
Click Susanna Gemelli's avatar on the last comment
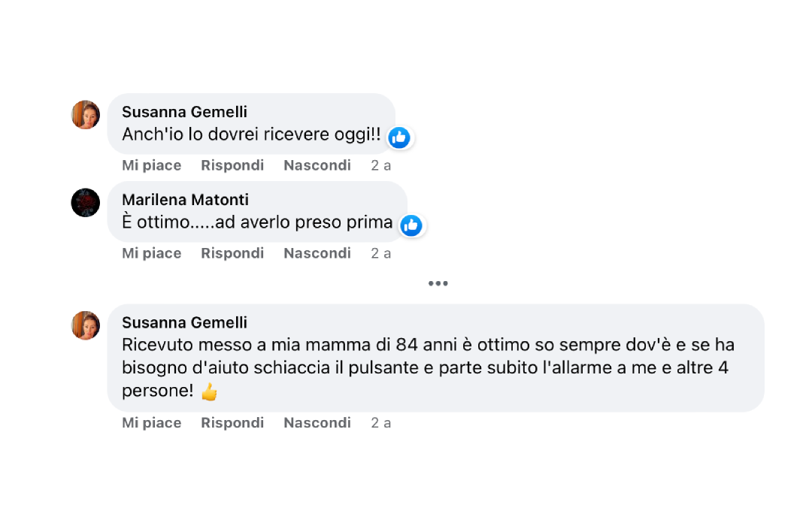86,325
